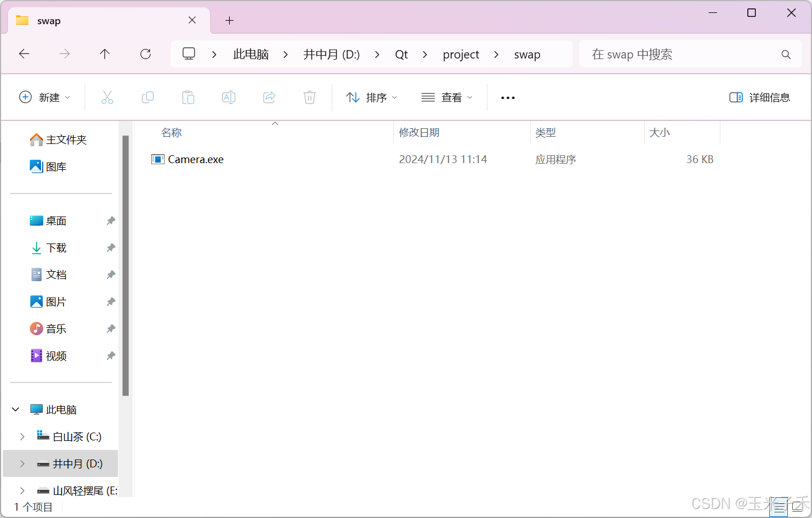Click the 2024/11/13 11:14 date cell
Viewport: 812px width, 518px height.
(x=443, y=159)
